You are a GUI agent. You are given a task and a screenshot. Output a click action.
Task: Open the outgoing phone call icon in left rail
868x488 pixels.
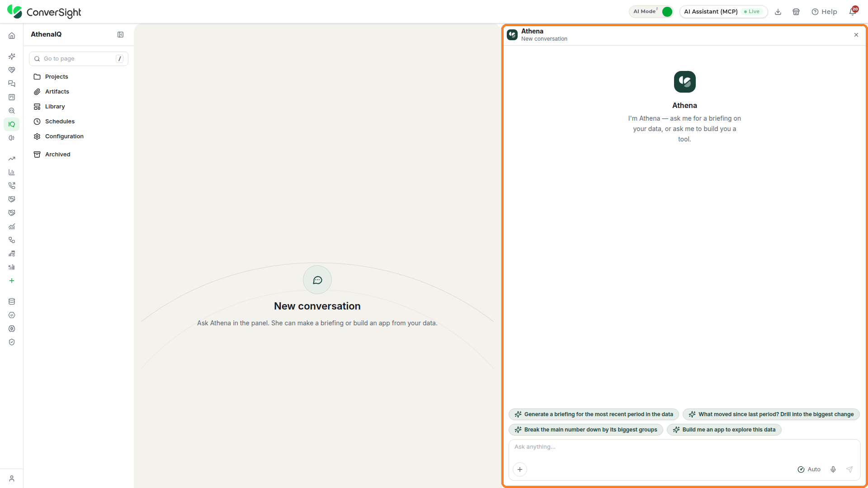(x=12, y=186)
